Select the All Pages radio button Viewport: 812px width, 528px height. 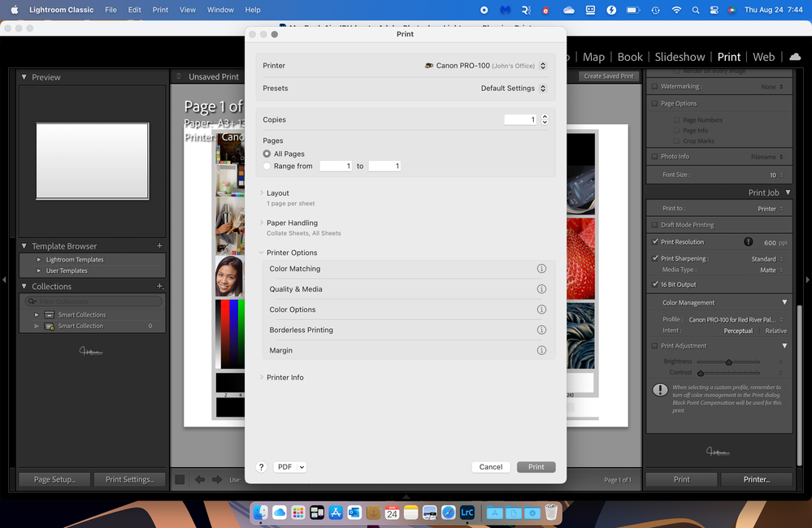coord(267,154)
